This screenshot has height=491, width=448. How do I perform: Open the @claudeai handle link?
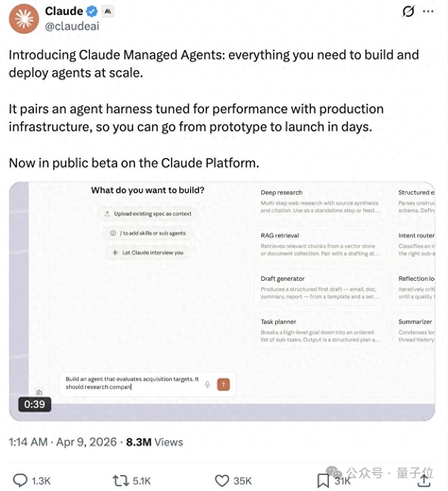pyautogui.click(x=72, y=26)
